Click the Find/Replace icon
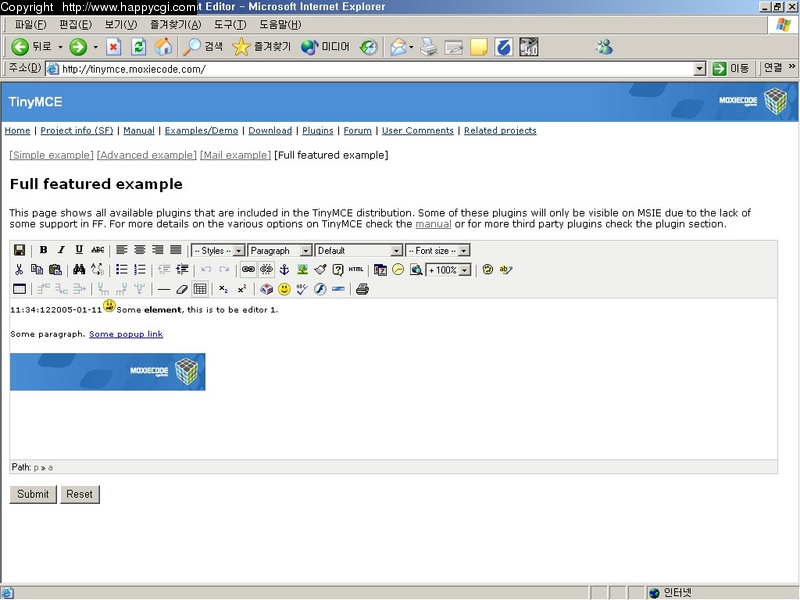This screenshot has width=800, height=600. pos(97,269)
